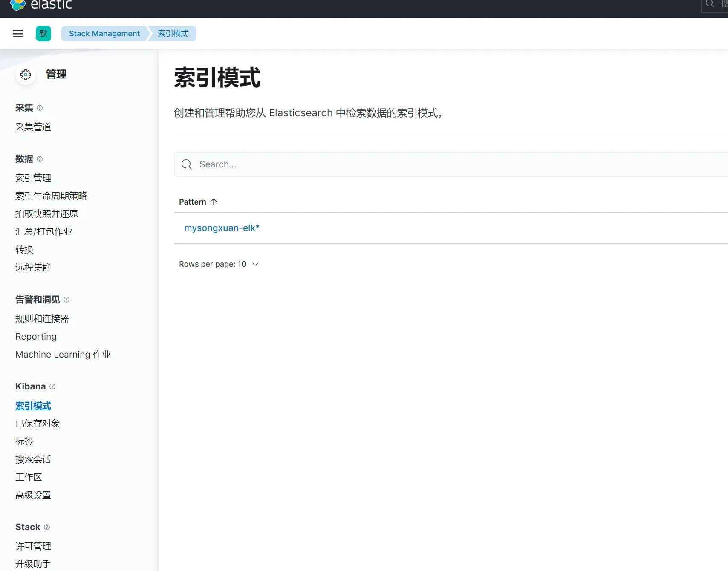
Task: Click help icon next to 数据
Action: tap(40, 159)
